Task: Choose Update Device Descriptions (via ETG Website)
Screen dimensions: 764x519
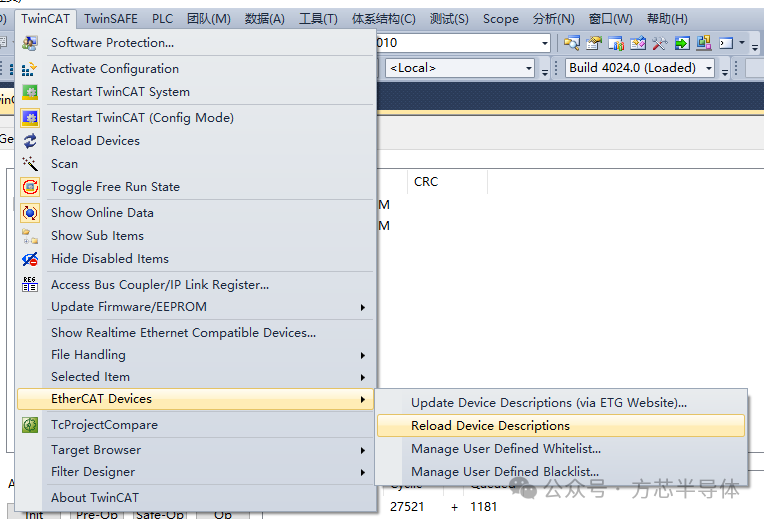Action: click(561, 403)
